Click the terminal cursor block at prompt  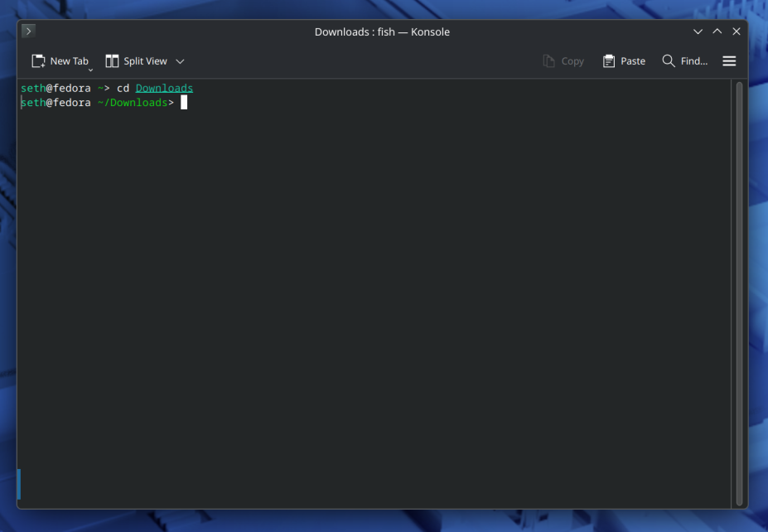[x=184, y=103]
